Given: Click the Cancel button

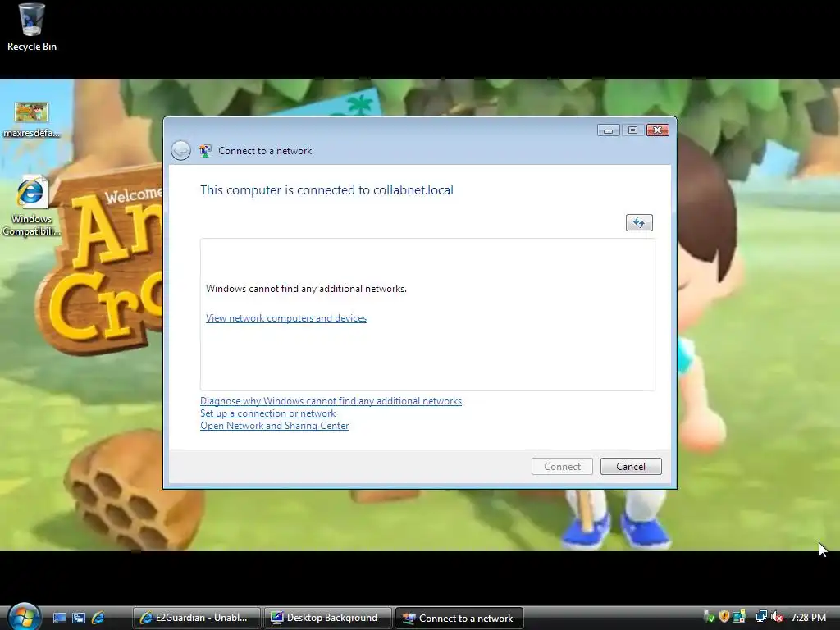Looking at the screenshot, I should [x=631, y=467].
